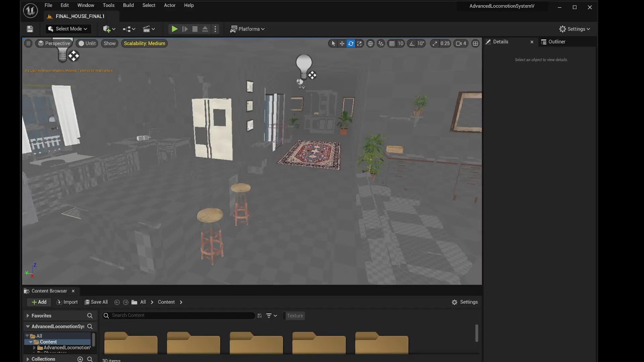Viewport: 644px width, 362px height.
Task: Open the Cinematics clapperboard dropdown
Action: tap(149, 29)
